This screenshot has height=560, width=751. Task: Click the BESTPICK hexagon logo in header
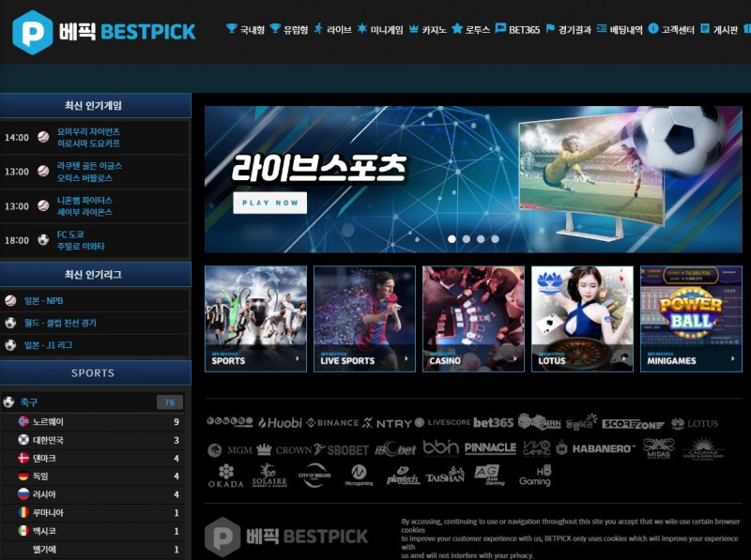tap(32, 32)
